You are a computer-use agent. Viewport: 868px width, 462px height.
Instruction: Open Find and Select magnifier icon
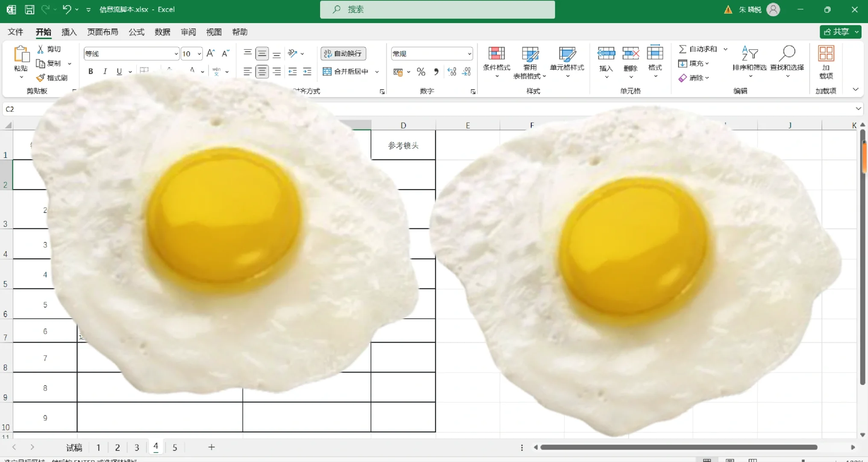click(x=787, y=54)
